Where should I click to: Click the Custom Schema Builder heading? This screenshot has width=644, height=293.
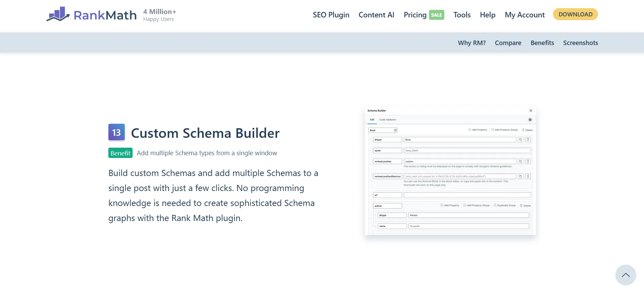click(x=205, y=133)
